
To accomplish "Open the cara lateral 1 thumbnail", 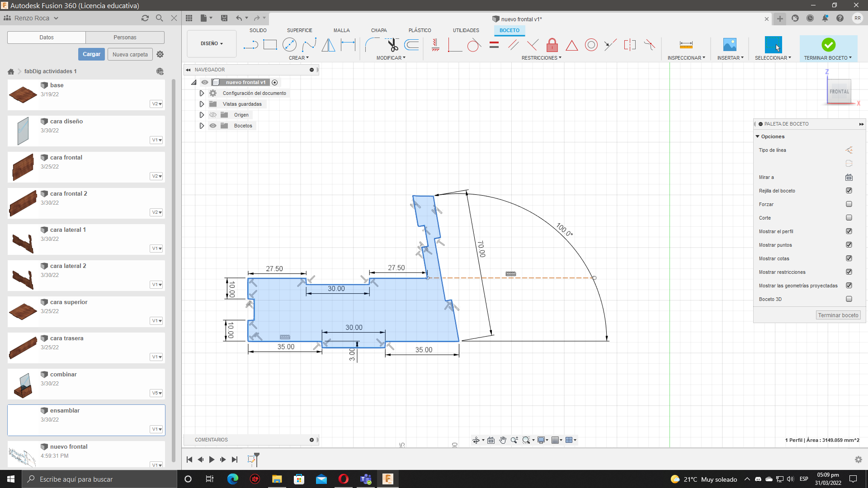I will (23, 240).
